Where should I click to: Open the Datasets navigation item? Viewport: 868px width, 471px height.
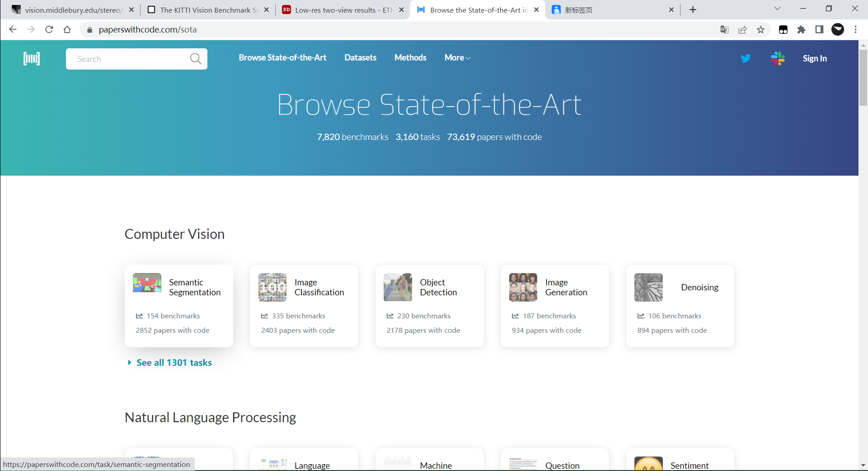click(360, 58)
